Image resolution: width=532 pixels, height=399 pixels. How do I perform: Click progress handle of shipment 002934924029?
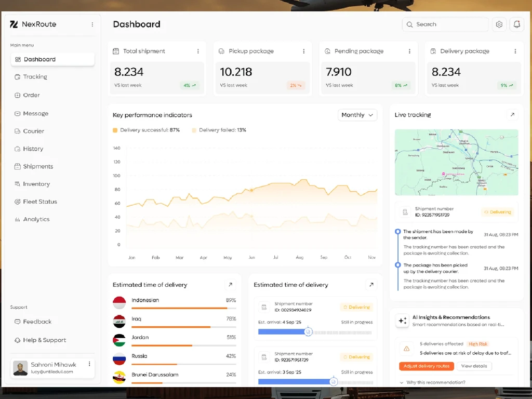(308, 332)
